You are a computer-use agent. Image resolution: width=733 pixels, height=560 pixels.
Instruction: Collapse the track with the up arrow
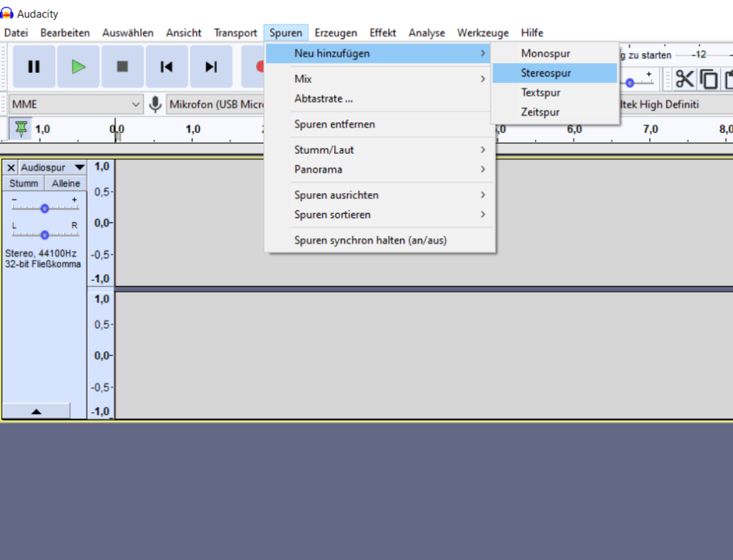(x=37, y=411)
